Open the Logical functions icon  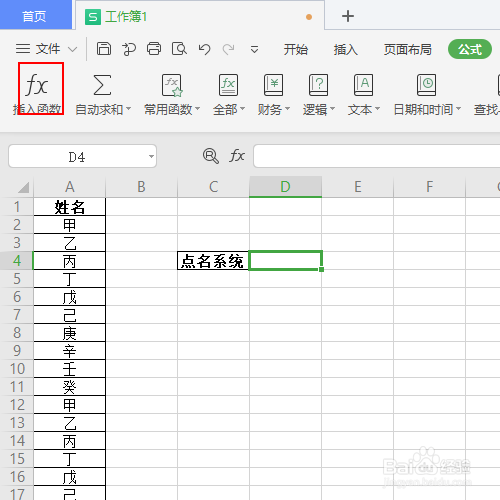318,85
